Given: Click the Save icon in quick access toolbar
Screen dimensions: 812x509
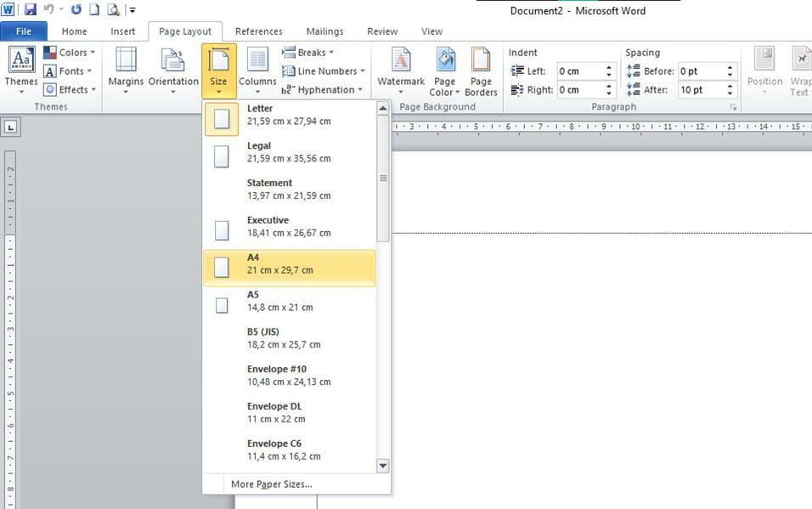Looking at the screenshot, I should tap(31, 10).
